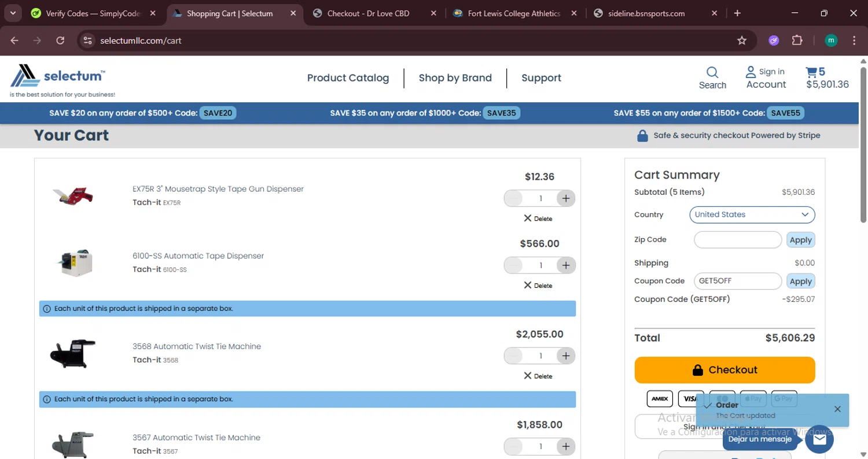This screenshot has height=459, width=868.
Task: Close the Shopping Cart Selectum tab
Action: point(293,13)
